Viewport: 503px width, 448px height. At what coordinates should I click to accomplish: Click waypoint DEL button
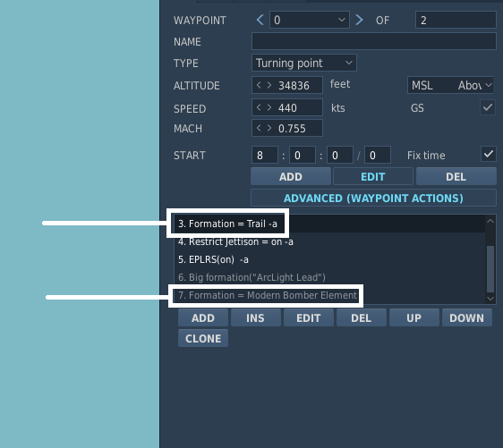tap(456, 176)
